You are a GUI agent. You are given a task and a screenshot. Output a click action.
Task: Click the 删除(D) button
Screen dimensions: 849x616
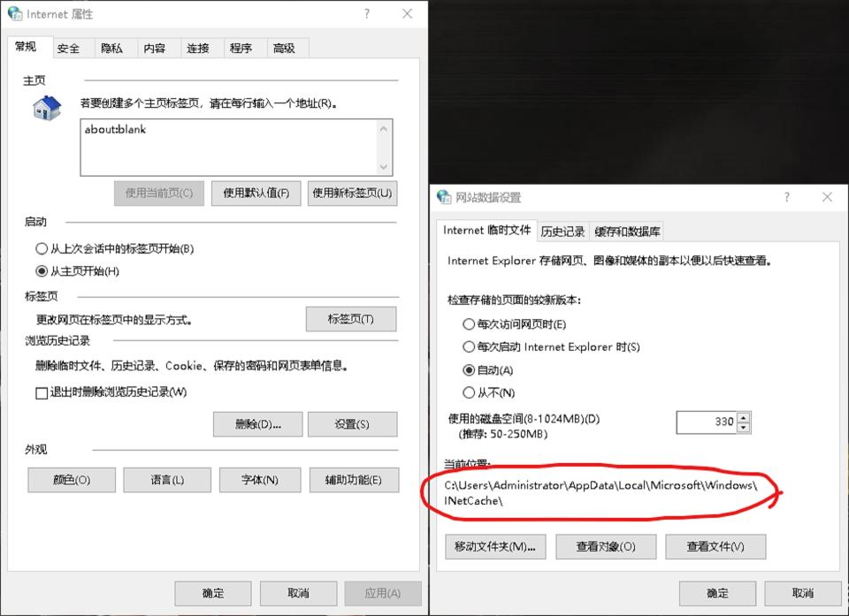257,424
